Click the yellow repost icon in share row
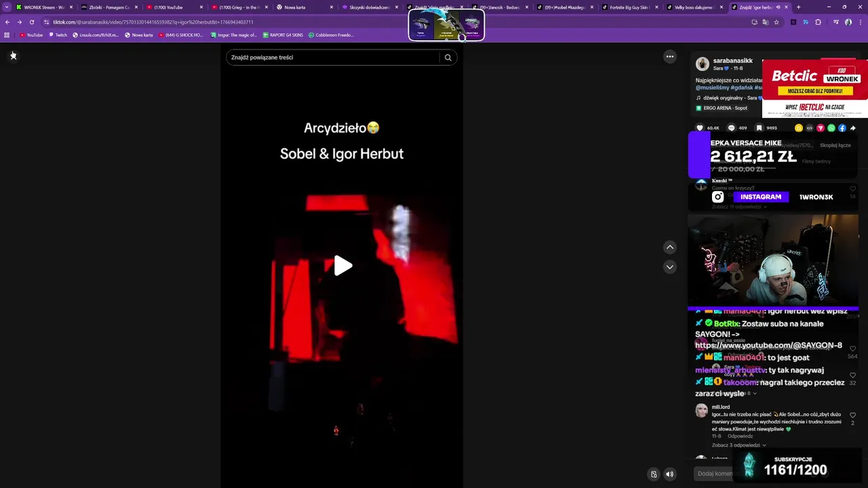868x488 pixels. tap(799, 128)
